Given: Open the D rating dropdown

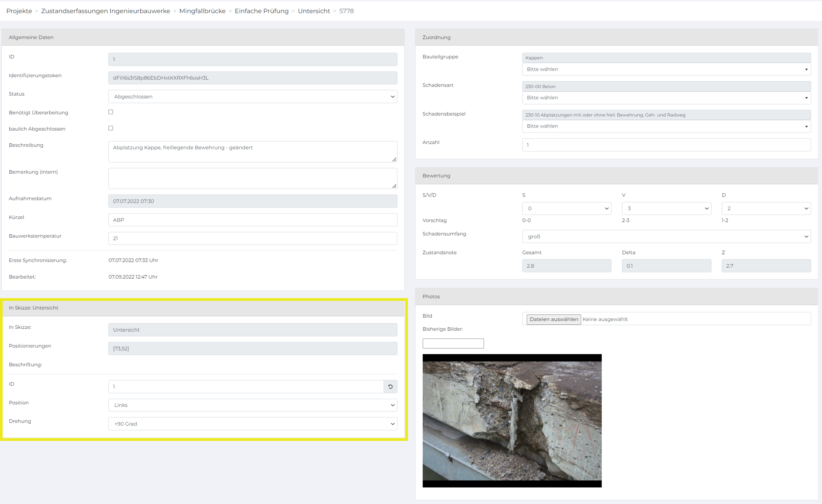Looking at the screenshot, I should (x=766, y=208).
